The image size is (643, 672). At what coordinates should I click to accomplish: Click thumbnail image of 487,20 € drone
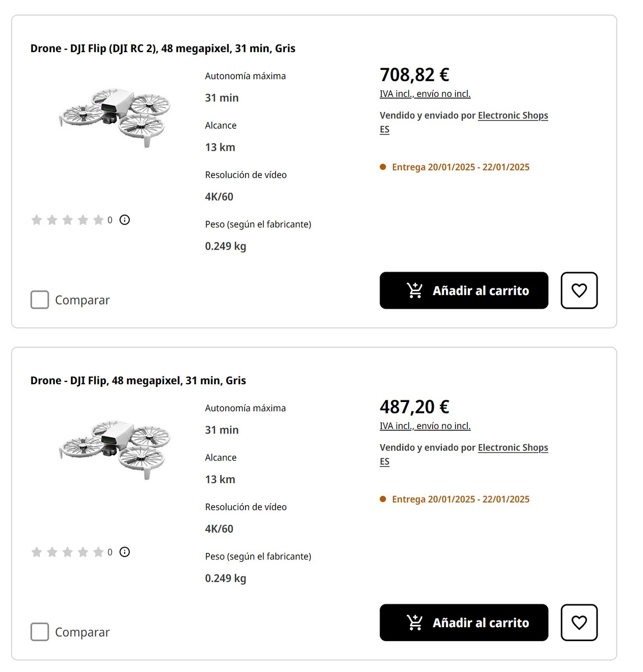click(115, 448)
